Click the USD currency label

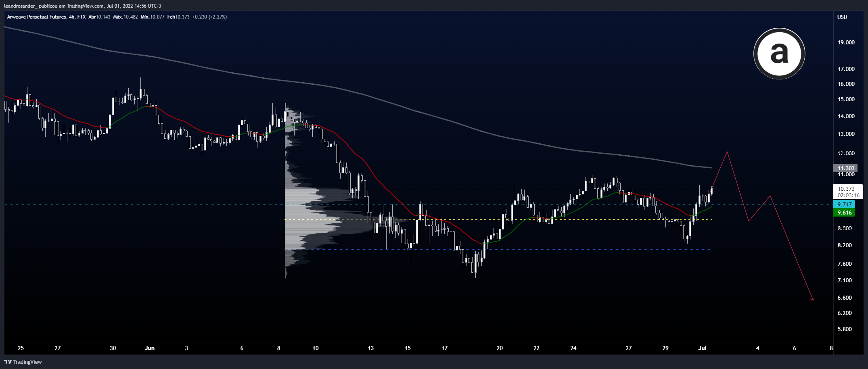coord(842,17)
